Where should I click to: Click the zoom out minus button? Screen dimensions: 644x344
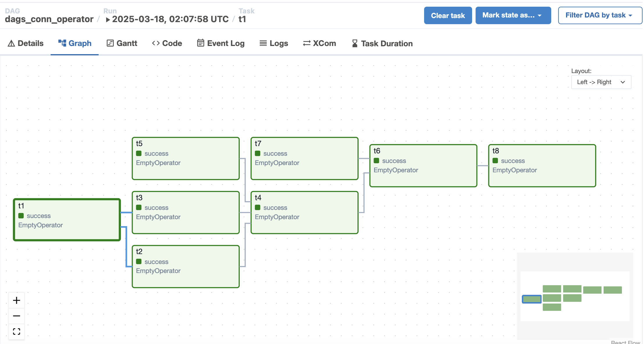pos(17,316)
